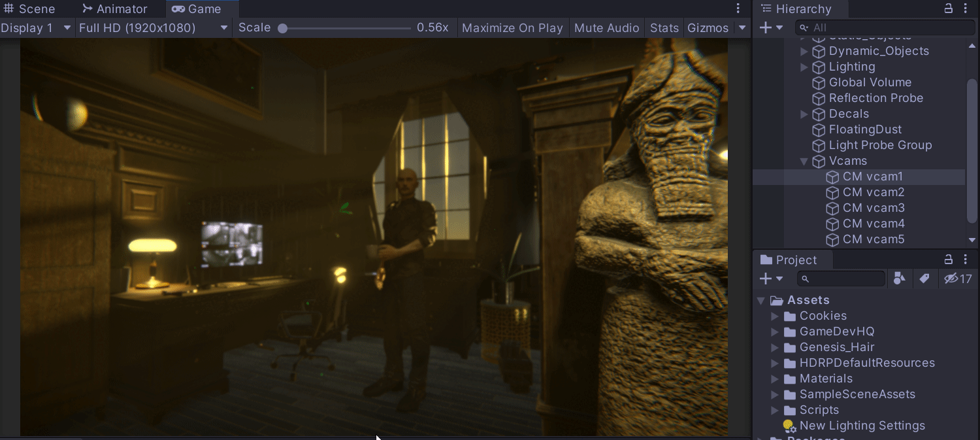Toggle Mute Audio in the Game view
Image resolution: width=980 pixels, height=440 pixels.
(x=606, y=27)
